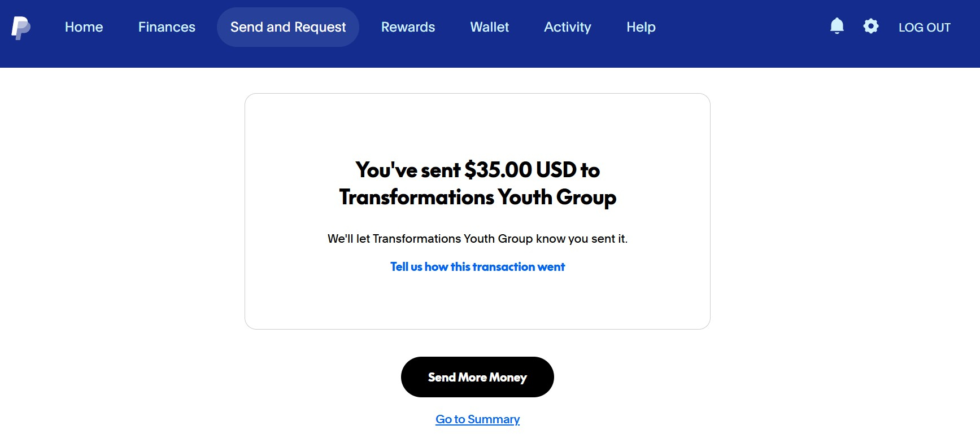Select the Send and Request tab
Viewport: 980px width, 434px height.
pos(288,27)
